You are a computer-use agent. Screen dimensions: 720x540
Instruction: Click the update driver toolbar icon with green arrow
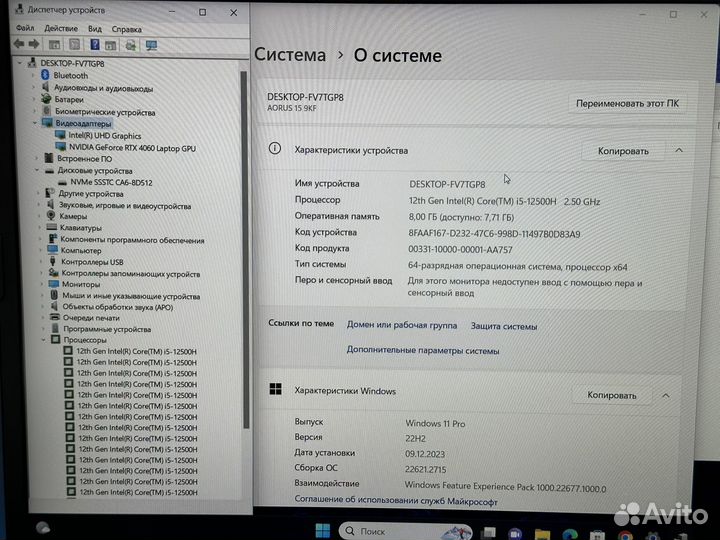click(x=130, y=45)
